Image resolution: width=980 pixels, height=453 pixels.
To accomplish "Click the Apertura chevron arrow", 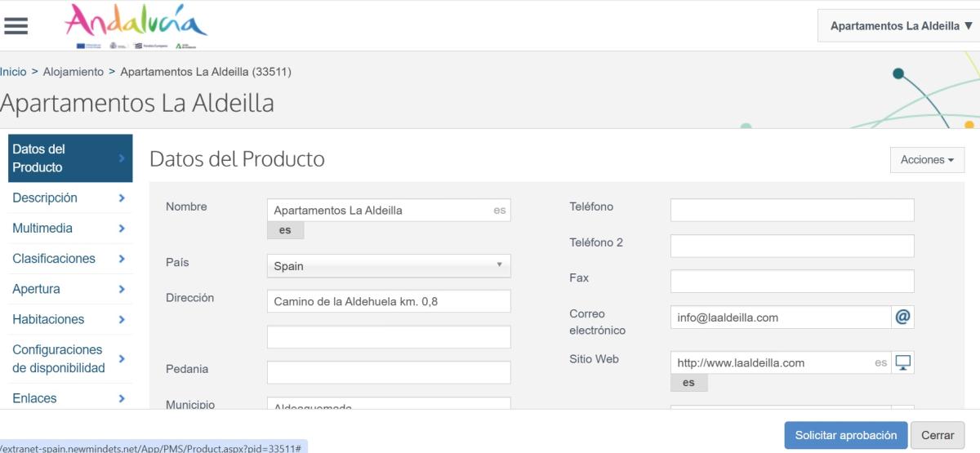I will (x=122, y=289).
